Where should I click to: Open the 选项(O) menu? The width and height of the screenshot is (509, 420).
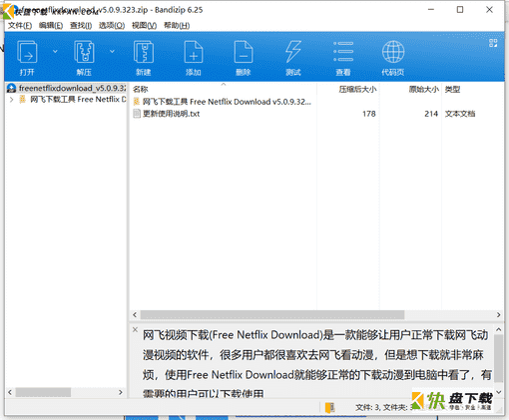112,25
